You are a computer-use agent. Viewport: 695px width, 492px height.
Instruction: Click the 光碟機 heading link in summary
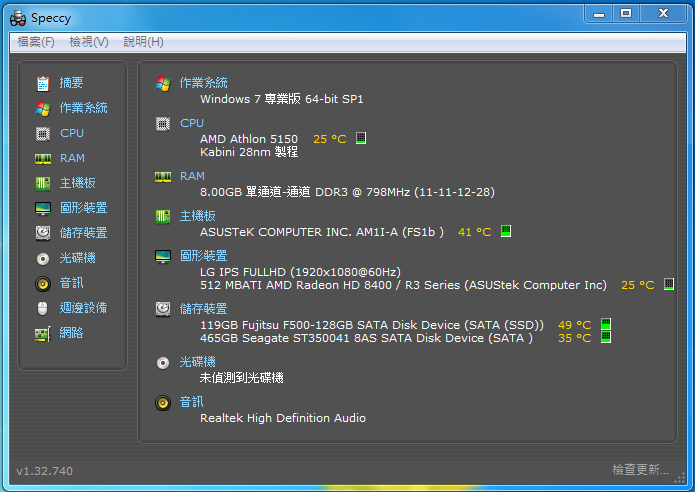pos(198,362)
